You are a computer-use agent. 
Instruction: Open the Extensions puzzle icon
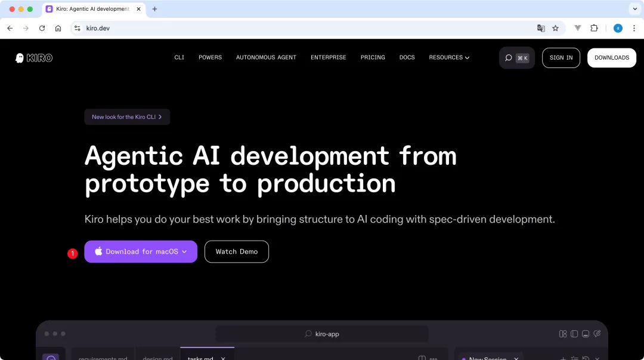594,28
